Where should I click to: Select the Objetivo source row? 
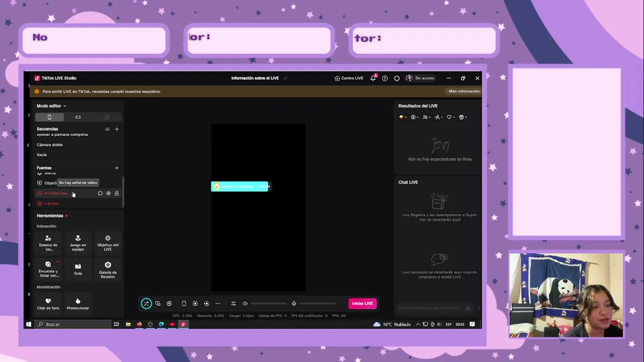[x=78, y=183]
